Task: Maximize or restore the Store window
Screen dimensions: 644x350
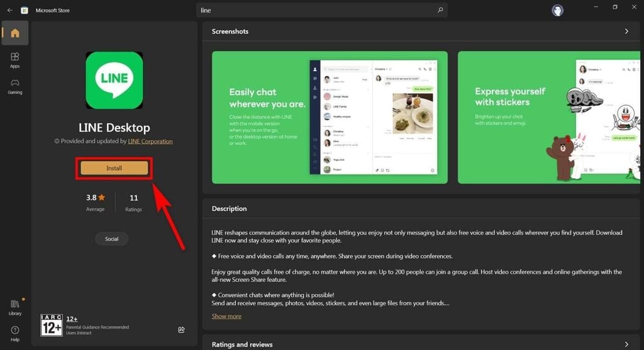Action: click(615, 7)
